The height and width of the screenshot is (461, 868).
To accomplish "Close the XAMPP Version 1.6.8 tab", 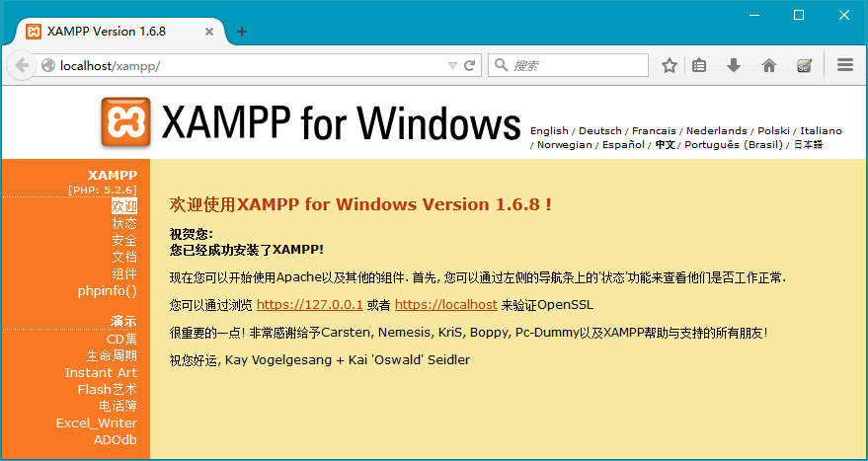I will point(209,32).
